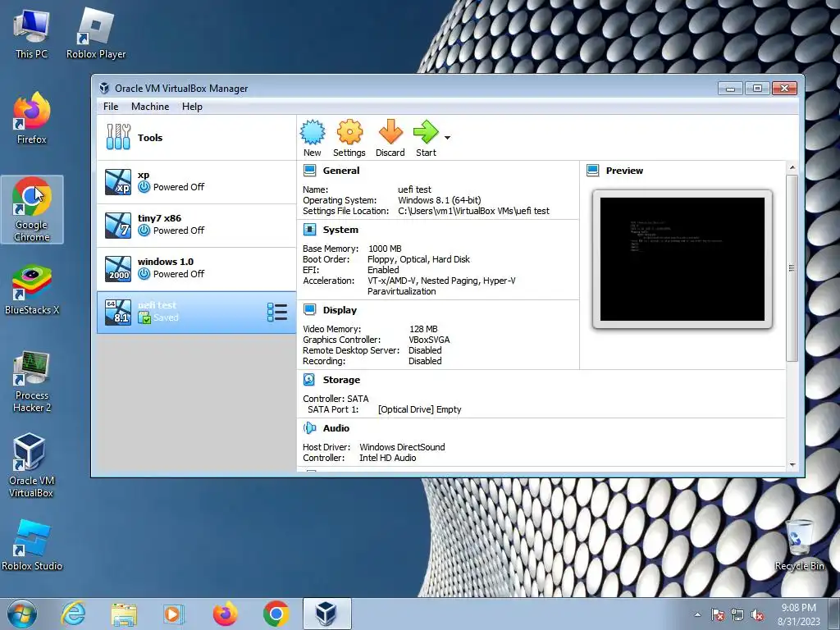The height and width of the screenshot is (630, 840).
Task: Launch Chrome from the taskbar
Action: [x=276, y=614]
